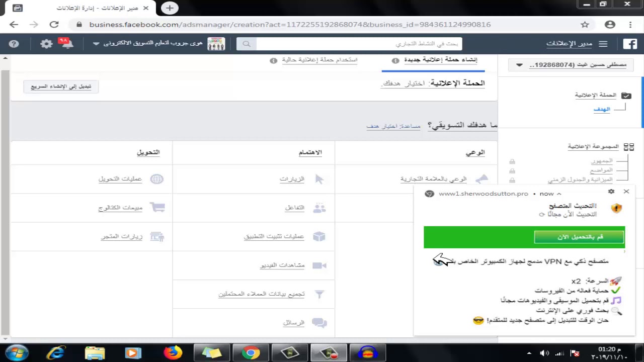Open Internet Explorer from the taskbar
This screenshot has height=362, width=644.
click(x=55, y=352)
